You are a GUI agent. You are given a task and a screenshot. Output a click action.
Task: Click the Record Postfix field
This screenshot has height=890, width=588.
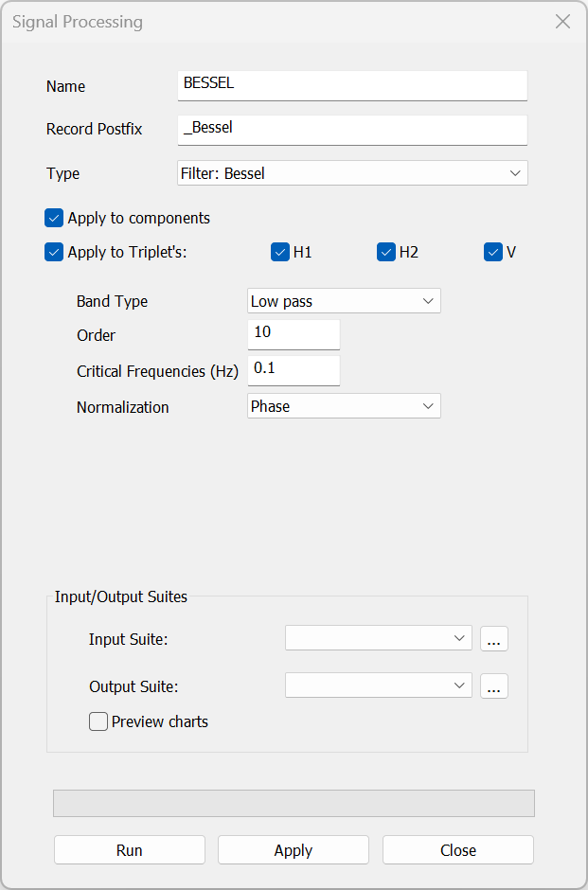pyautogui.click(x=352, y=129)
